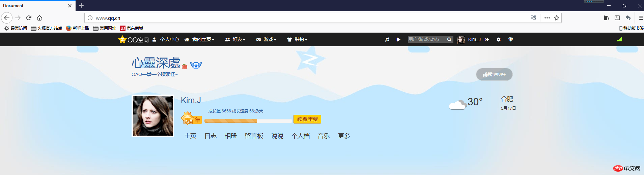644x175 pixels.
Task: Click the browser forward arrow
Action: click(18, 18)
